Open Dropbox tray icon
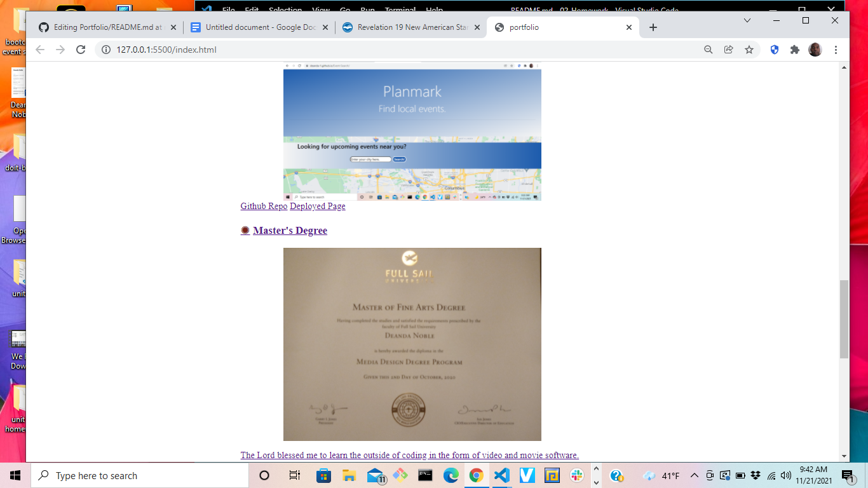 click(x=756, y=475)
